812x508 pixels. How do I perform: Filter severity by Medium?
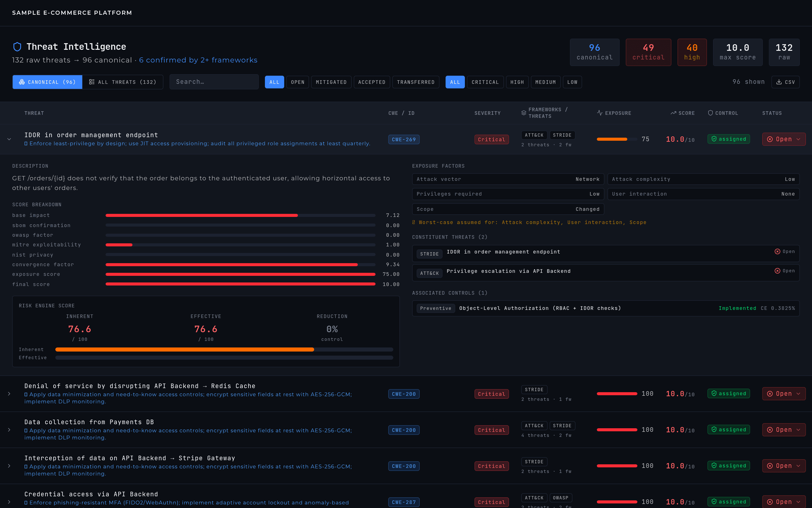(546, 82)
